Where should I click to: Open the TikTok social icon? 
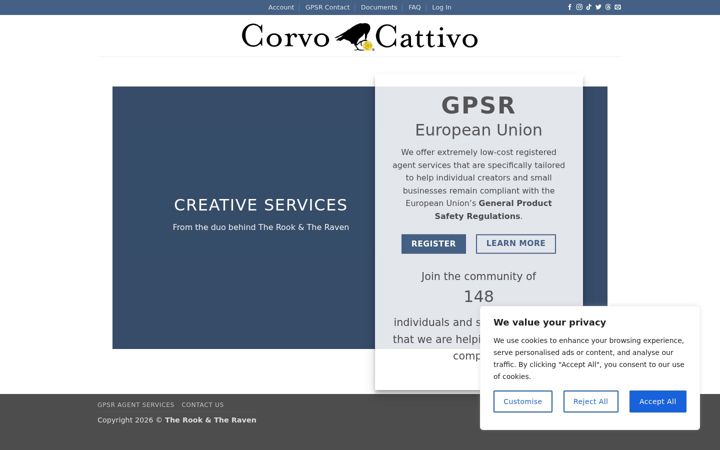pos(589,7)
